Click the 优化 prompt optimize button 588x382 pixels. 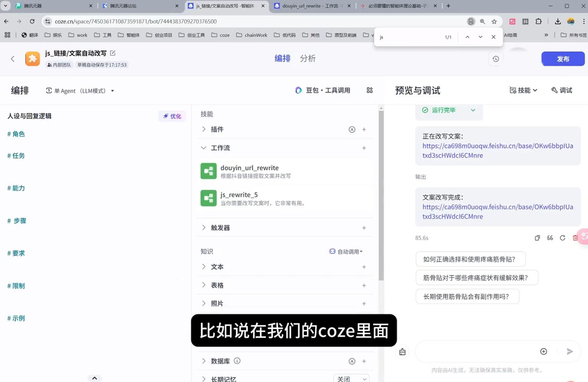[172, 116]
